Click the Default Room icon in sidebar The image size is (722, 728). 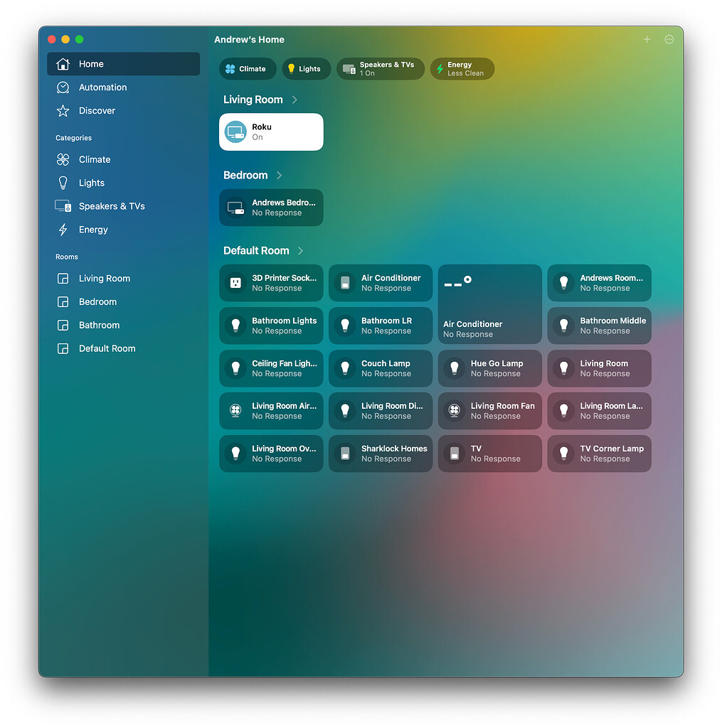click(63, 348)
